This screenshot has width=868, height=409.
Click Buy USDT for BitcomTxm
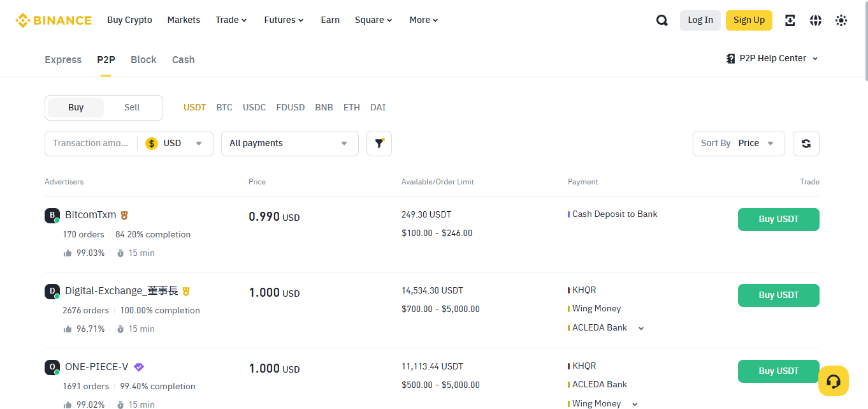(x=779, y=219)
